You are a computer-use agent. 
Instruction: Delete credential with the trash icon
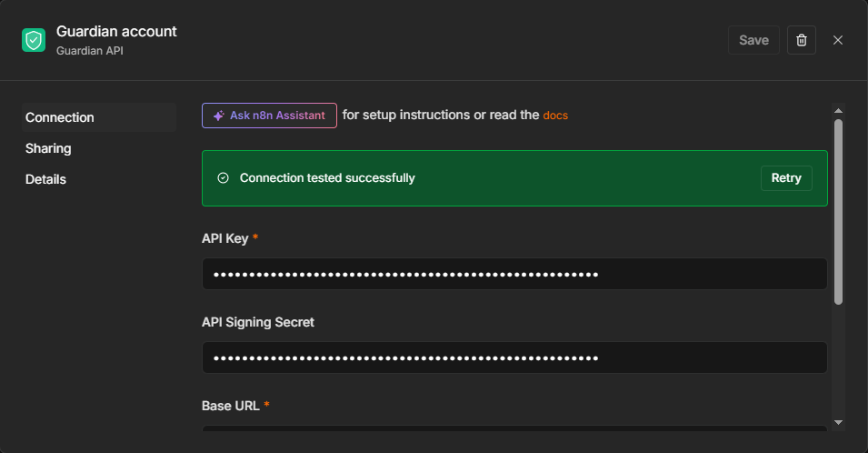click(x=801, y=40)
